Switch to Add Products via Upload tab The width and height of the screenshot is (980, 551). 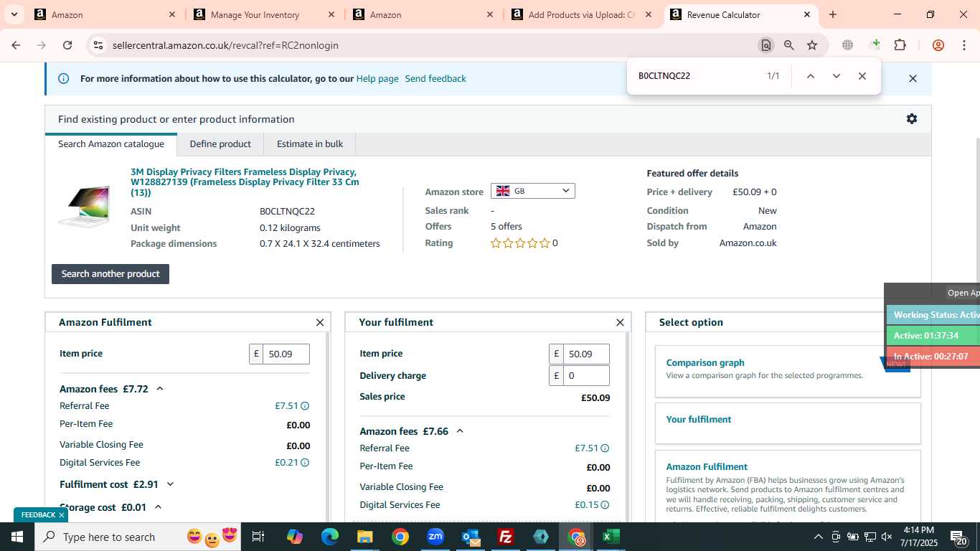pos(581,14)
